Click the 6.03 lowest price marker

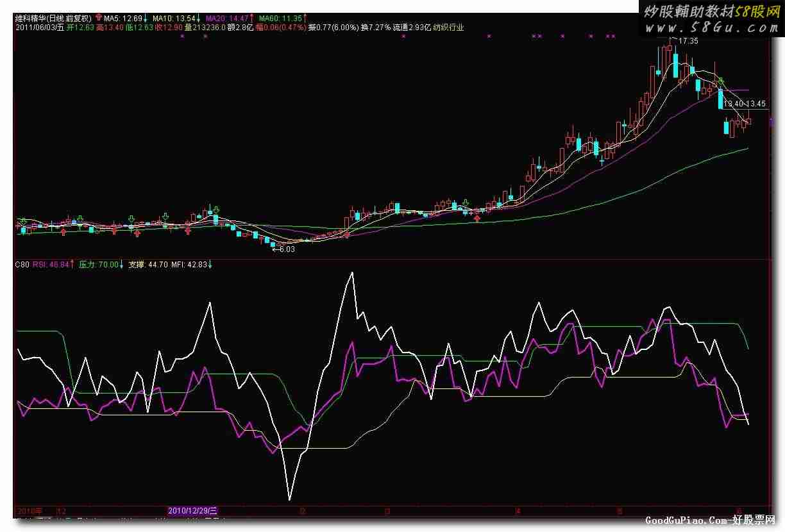click(283, 249)
